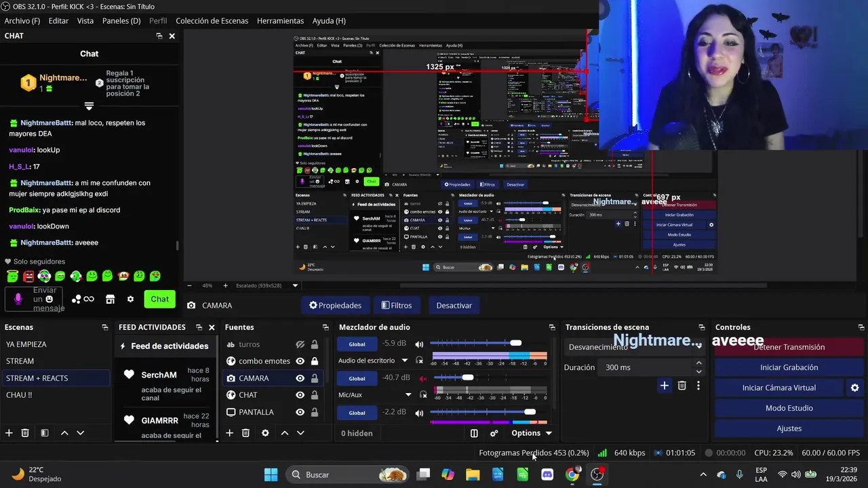Image resolution: width=868 pixels, height=488 pixels.
Task: Move scene up arrow in Escenas panel
Action: tap(64, 433)
